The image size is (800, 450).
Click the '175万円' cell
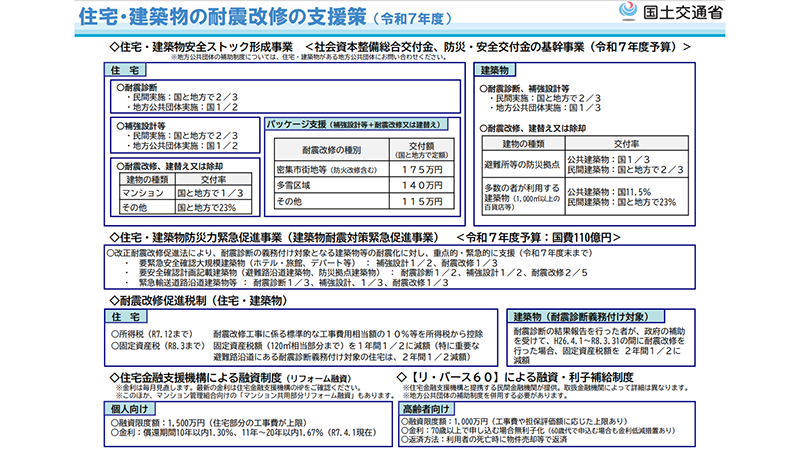(x=422, y=170)
